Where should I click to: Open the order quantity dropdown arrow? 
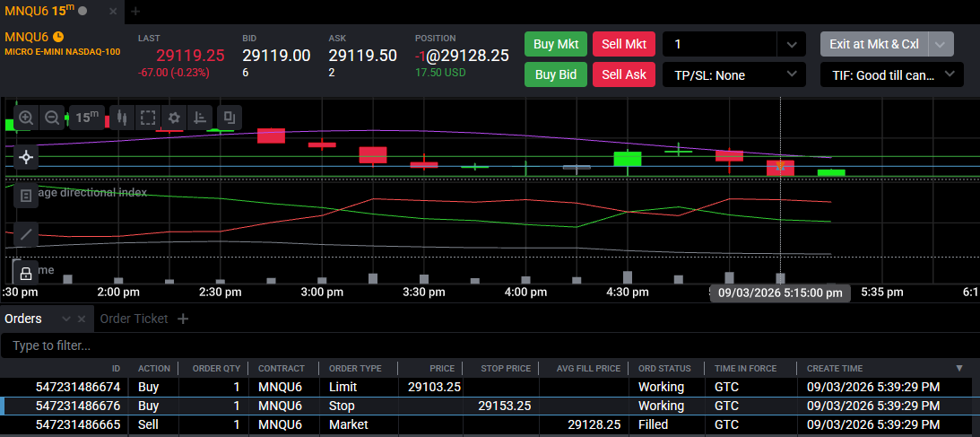point(792,45)
